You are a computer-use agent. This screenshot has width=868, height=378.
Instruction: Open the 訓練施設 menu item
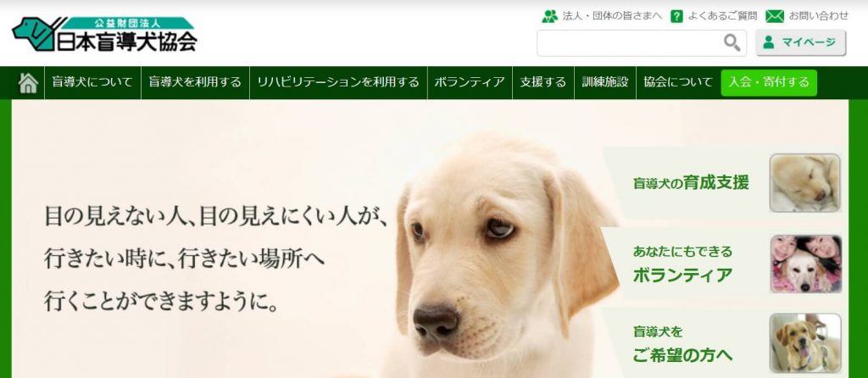605,82
